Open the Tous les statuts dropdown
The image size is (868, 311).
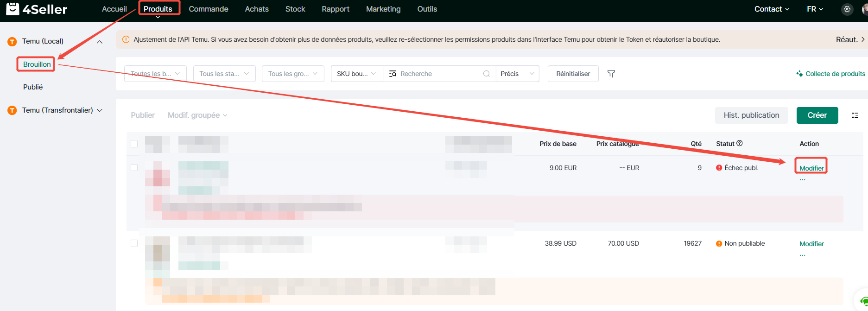(224, 74)
